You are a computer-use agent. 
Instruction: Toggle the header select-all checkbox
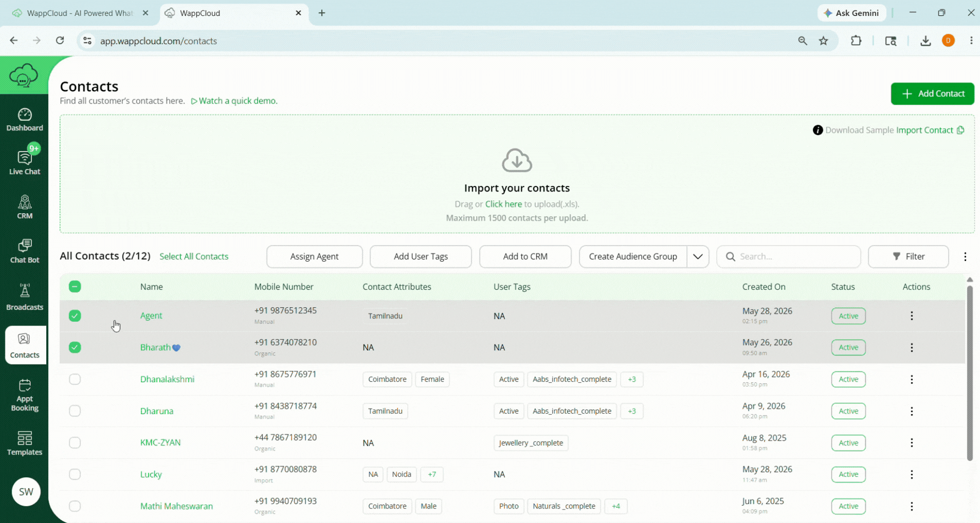tap(75, 287)
